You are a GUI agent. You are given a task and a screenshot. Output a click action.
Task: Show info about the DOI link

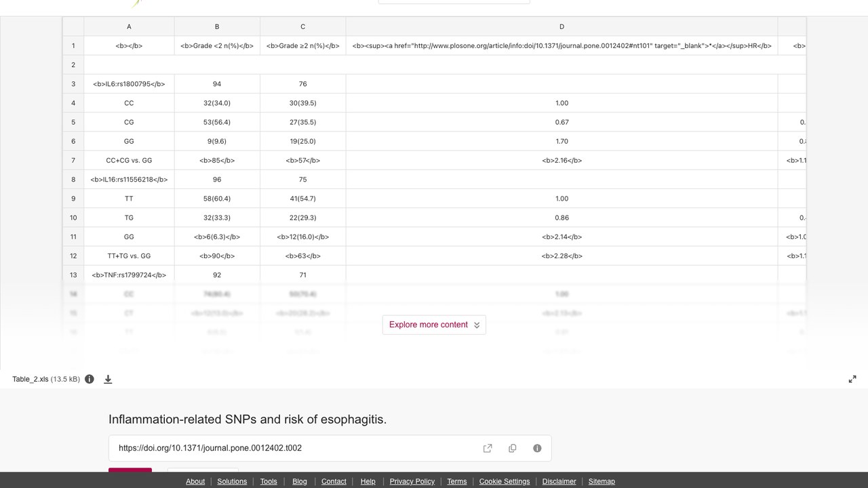[x=537, y=448]
